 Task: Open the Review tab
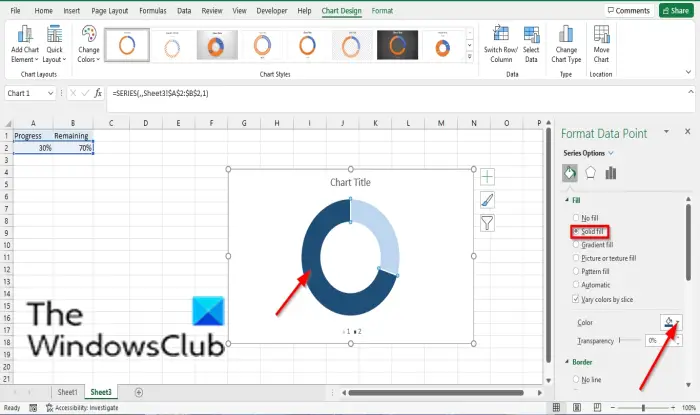212,11
